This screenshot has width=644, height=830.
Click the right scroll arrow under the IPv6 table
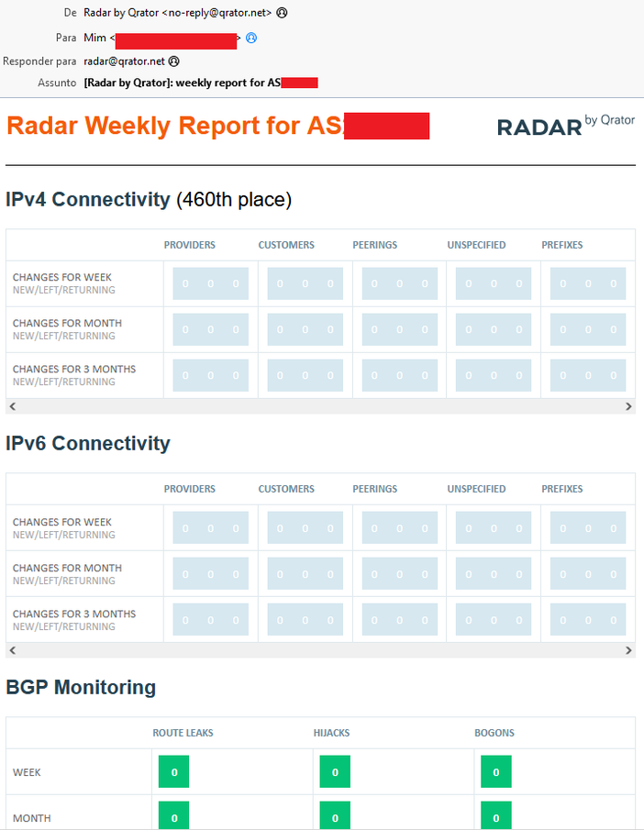coord(628,650)
